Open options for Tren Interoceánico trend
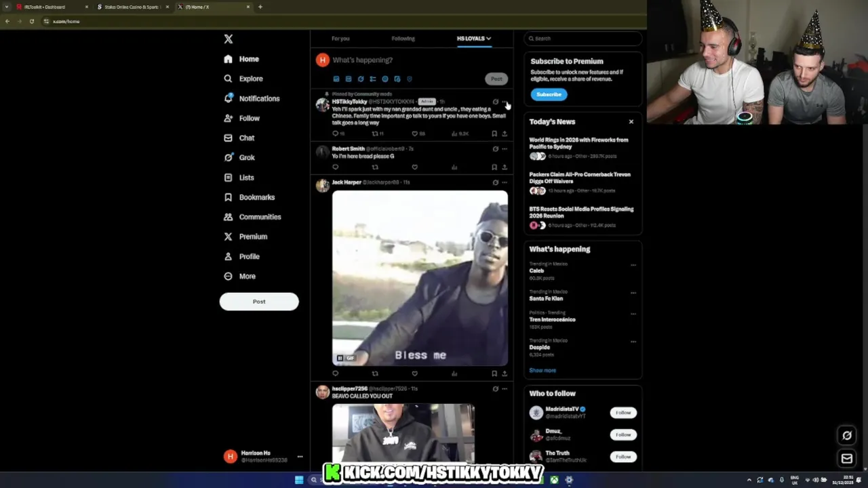 (633, 314)
